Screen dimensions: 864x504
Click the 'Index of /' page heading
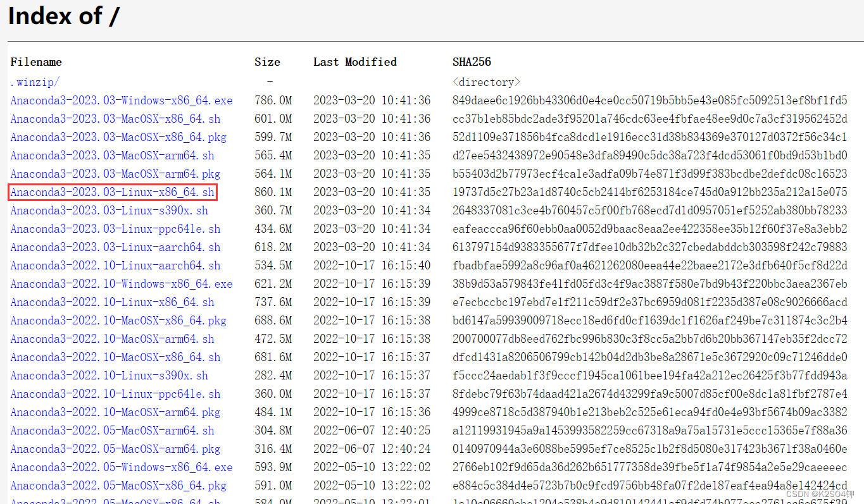tap(63, 16)
